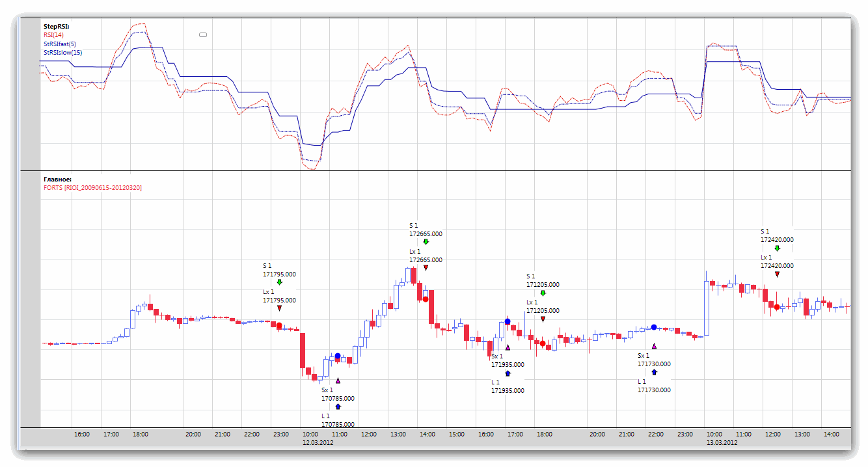The height and width of the screenshot is (467, 868).
Task: Click the magenta triangle above Sx 1 170785.000
Action: click(x=338, y=380)
